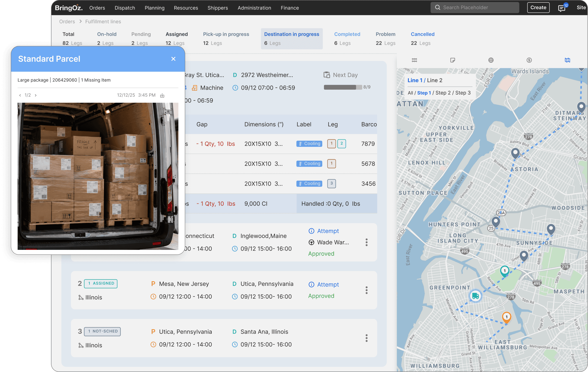
Task: Click the teal destination pin 1 on map
Action: [505, 271]
